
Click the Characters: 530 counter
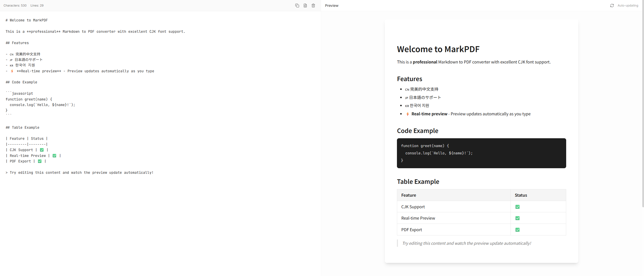15,5
